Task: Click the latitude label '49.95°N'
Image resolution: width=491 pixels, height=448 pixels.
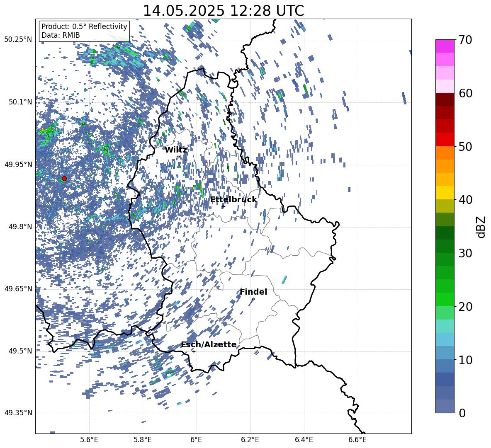Action: pyautogui.click(x=18, y=164)
